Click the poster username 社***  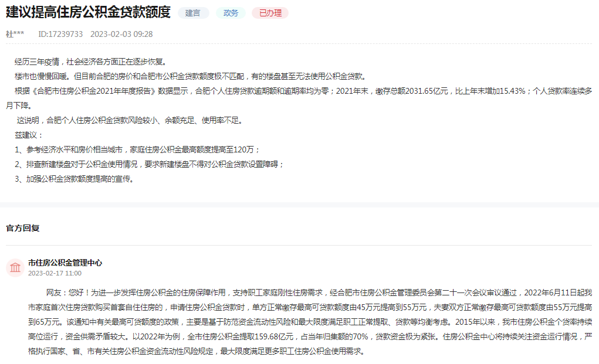pyautogui.click(x=15, y=34)
